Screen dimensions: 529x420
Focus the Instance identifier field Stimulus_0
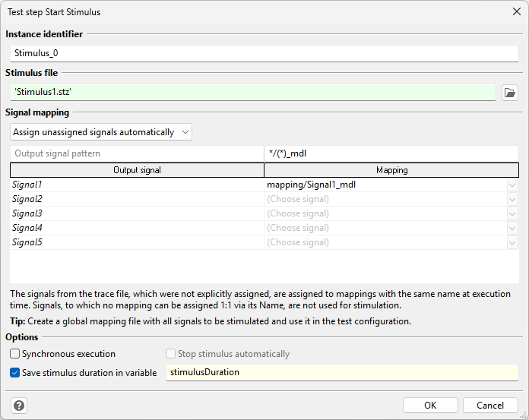(264, 53)
